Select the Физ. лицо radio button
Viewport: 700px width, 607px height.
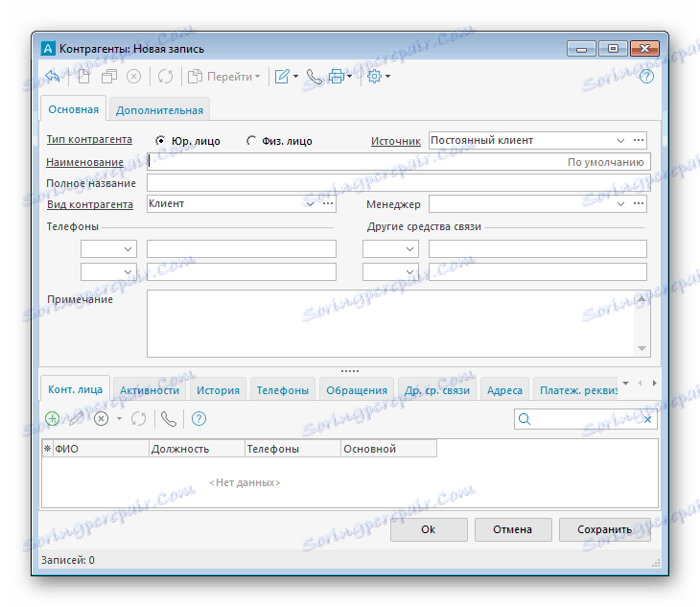click(251, 141)
